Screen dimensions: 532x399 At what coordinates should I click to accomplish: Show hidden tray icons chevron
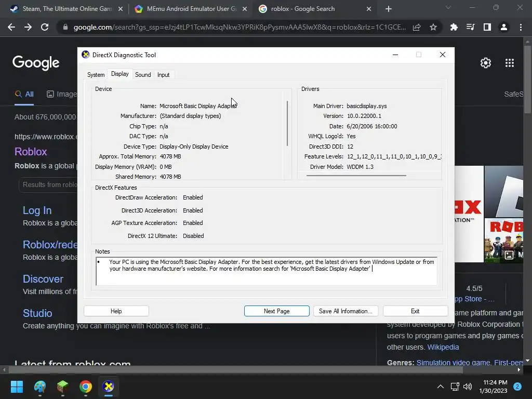coord(441,387)
